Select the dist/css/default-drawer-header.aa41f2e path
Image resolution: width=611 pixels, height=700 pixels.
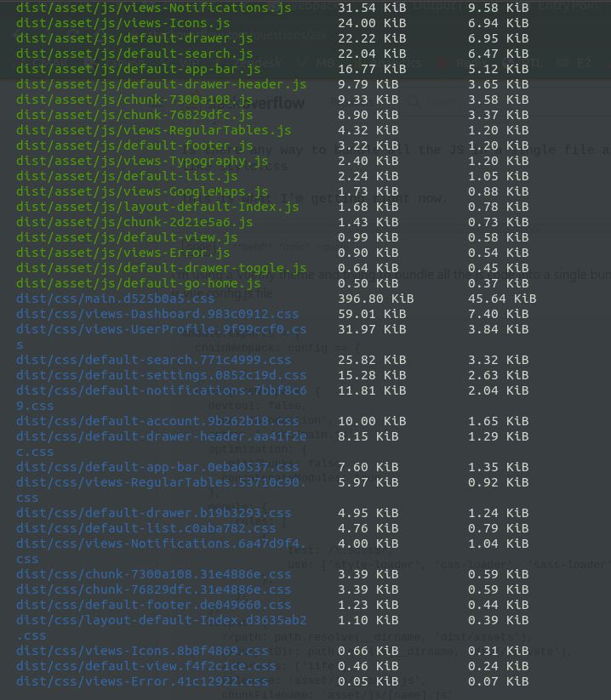coord(161,436)
